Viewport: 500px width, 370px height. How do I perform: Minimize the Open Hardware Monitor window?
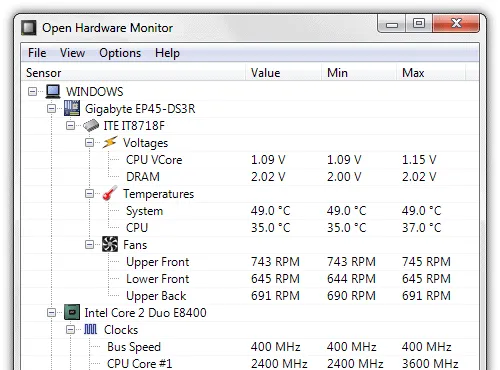(x=392, y=24)
